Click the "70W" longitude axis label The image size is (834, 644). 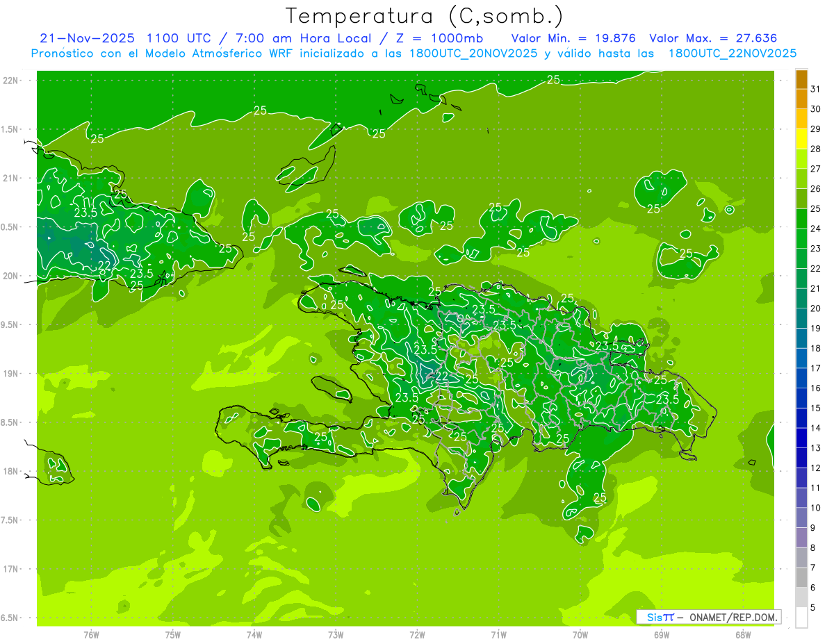coord(580,634)
